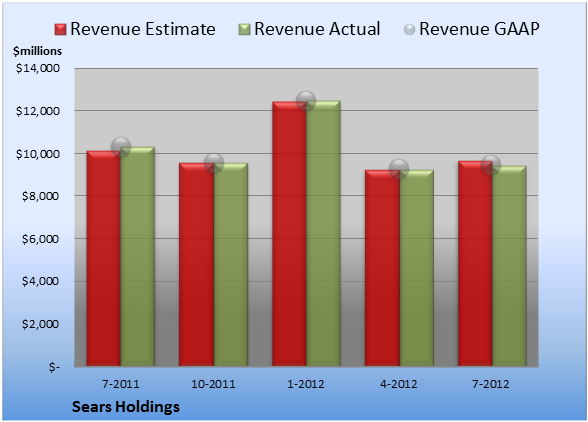Click the GAAP marker sphere for 7-2011

(x=121, y=147)
